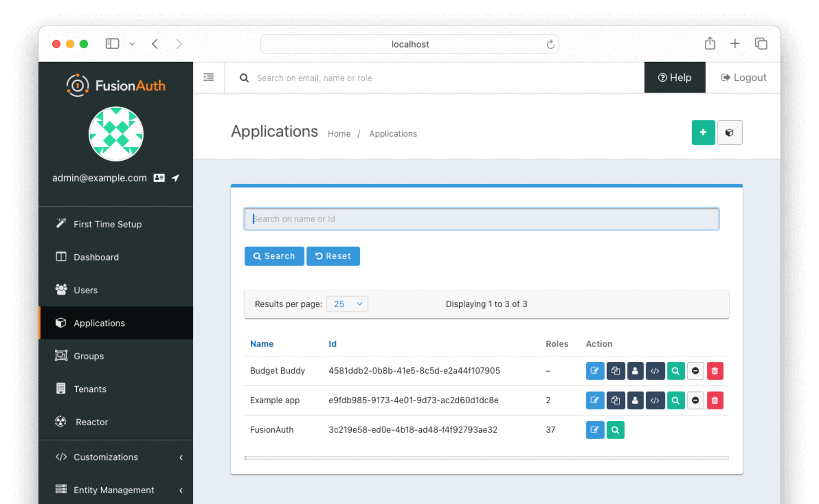Open a new Safari tab
The width and height of the screenshot is (819, 504).
tap(735, 44)
